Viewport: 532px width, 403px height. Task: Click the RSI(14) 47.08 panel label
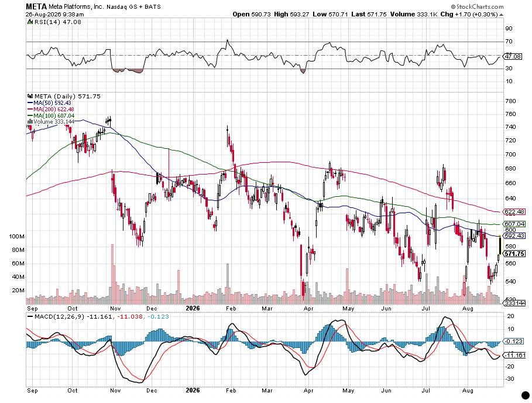58,22
